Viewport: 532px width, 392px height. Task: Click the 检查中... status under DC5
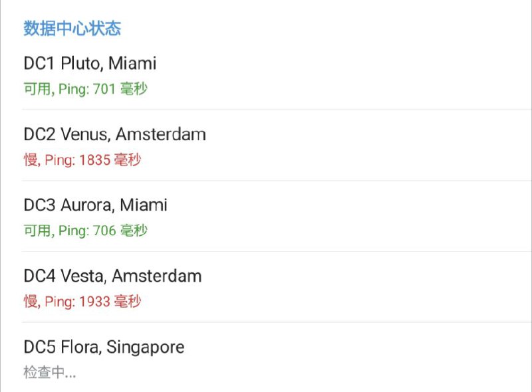coord(50,373)
